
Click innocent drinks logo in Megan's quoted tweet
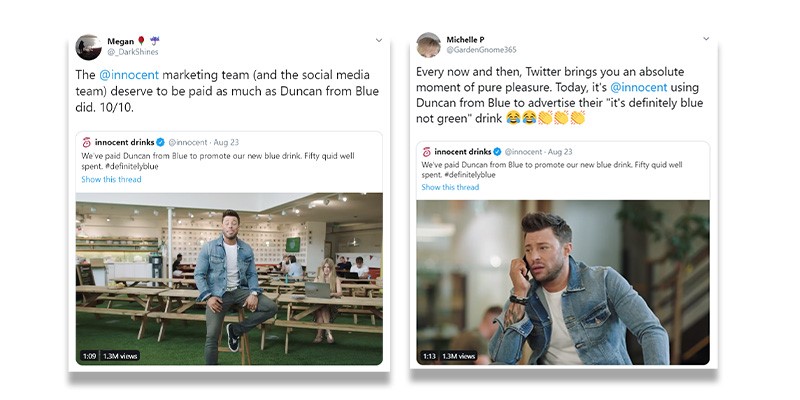click(x=86, y=142)
